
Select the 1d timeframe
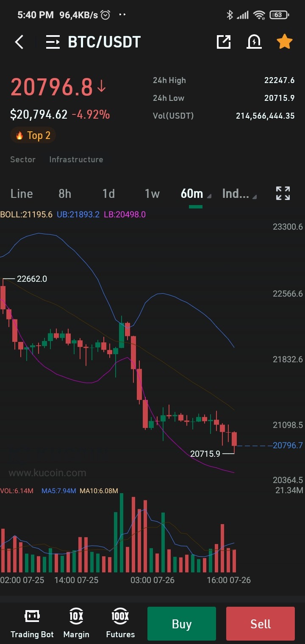coord(108,194)
